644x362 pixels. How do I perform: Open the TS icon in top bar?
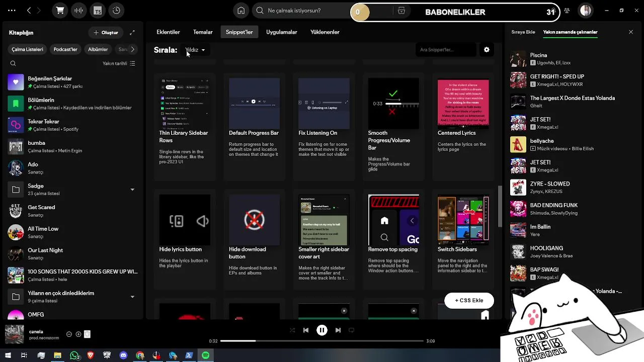click(x=98, y=11)
